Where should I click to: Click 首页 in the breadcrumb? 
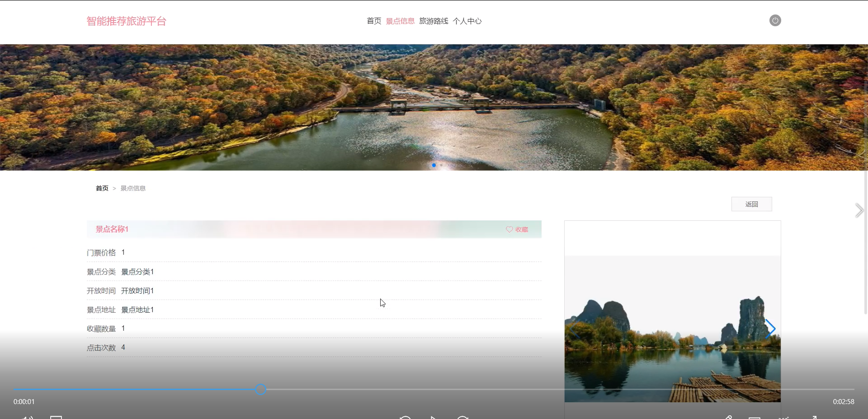click(x=102, y=188)
